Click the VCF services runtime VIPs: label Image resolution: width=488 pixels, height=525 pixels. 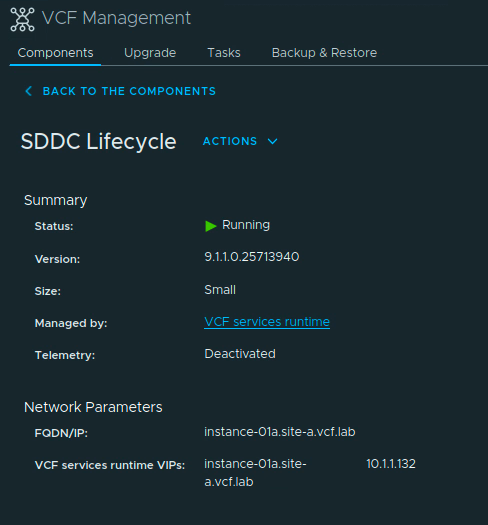click(x=110, y=465)
